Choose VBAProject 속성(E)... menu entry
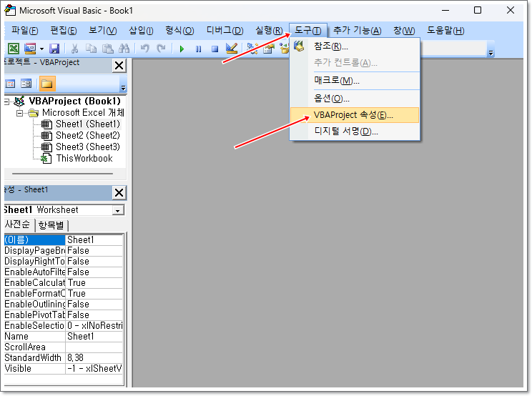Screen dimensions: 532x396 355,115
